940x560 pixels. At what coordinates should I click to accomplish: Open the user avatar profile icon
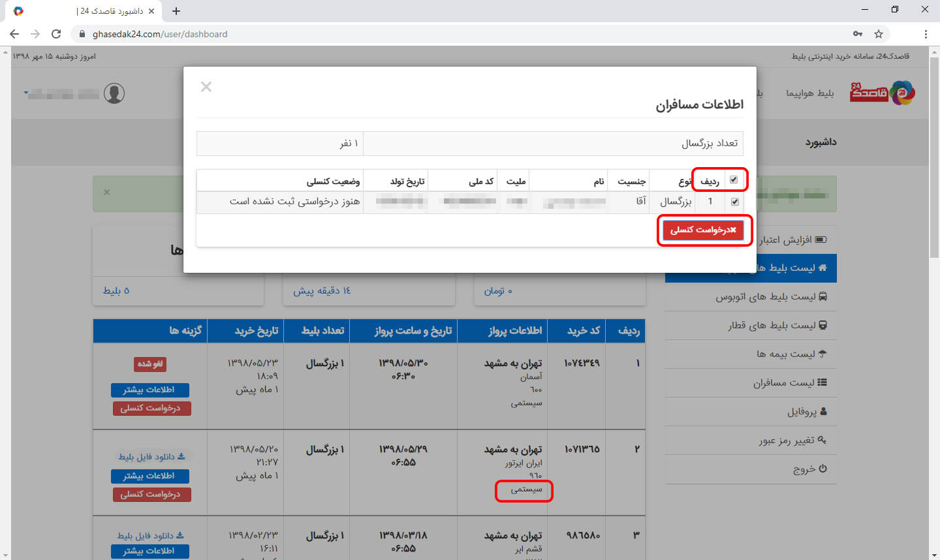114,93
